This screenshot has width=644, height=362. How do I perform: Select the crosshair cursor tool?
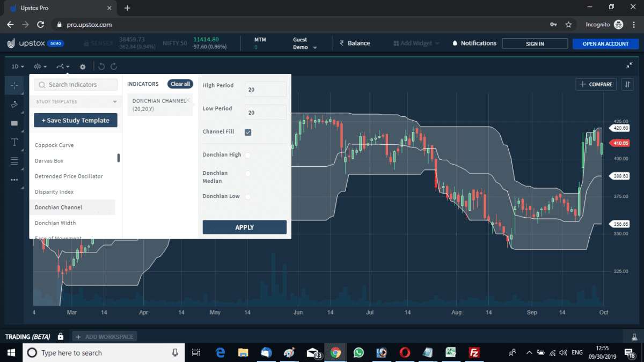point(14,85)
